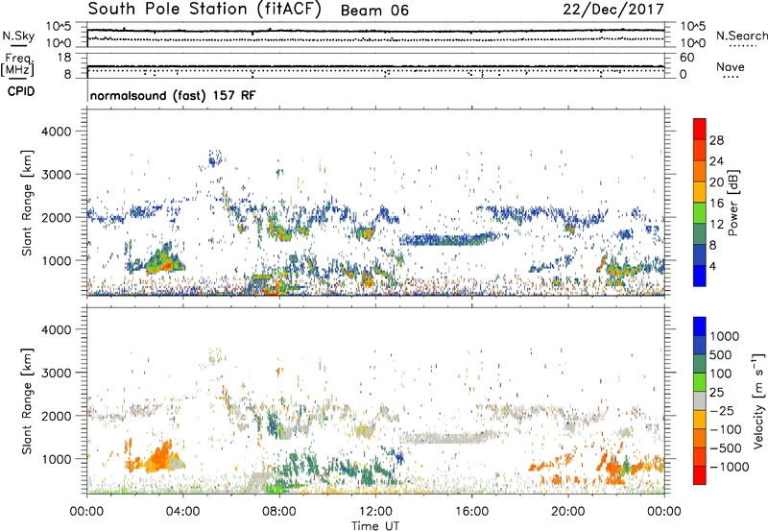Click the date "22/Dec/2017"
This screenshot has width=768, height=532.
[613, 10]
